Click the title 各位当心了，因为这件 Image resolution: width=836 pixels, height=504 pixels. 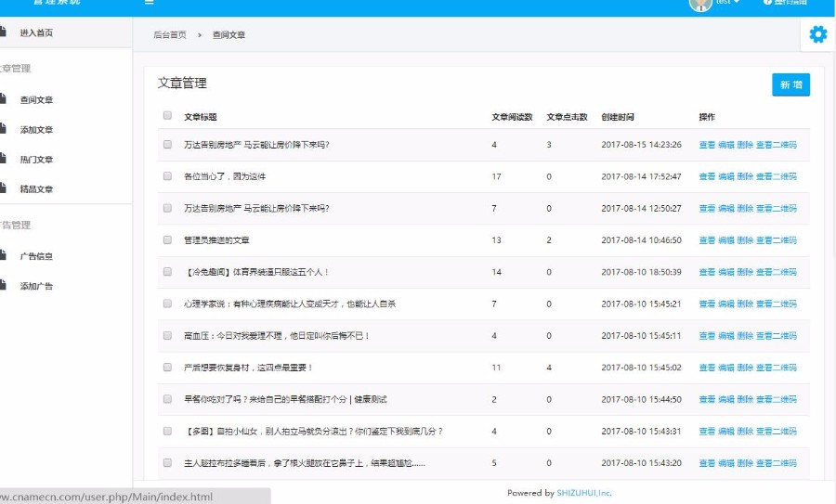point(225,176)
